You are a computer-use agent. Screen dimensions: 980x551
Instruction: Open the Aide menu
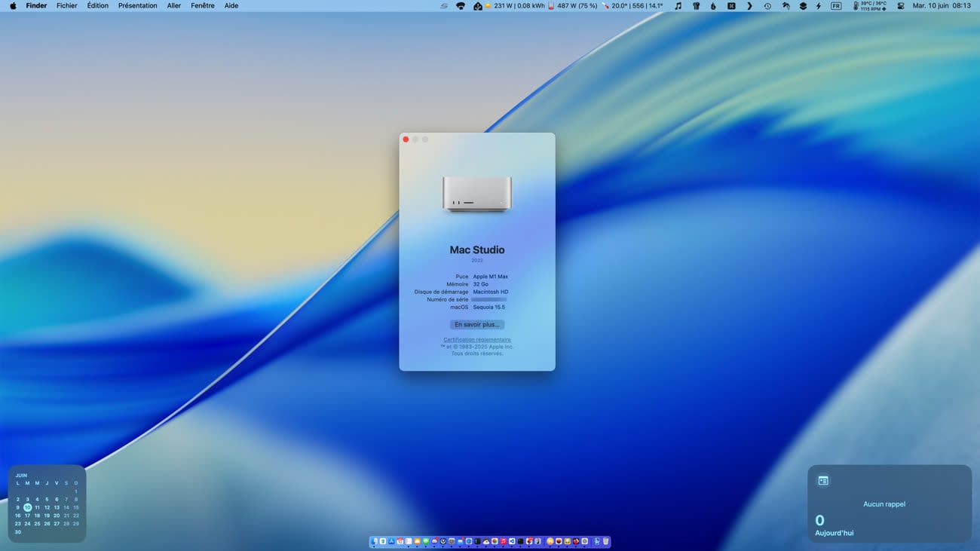(x=231, y=5)
